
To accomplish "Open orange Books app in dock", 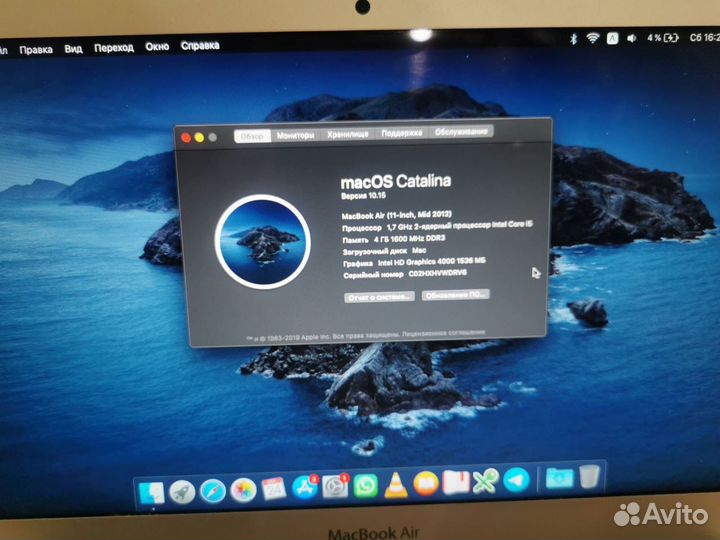I will coord(426,483).
